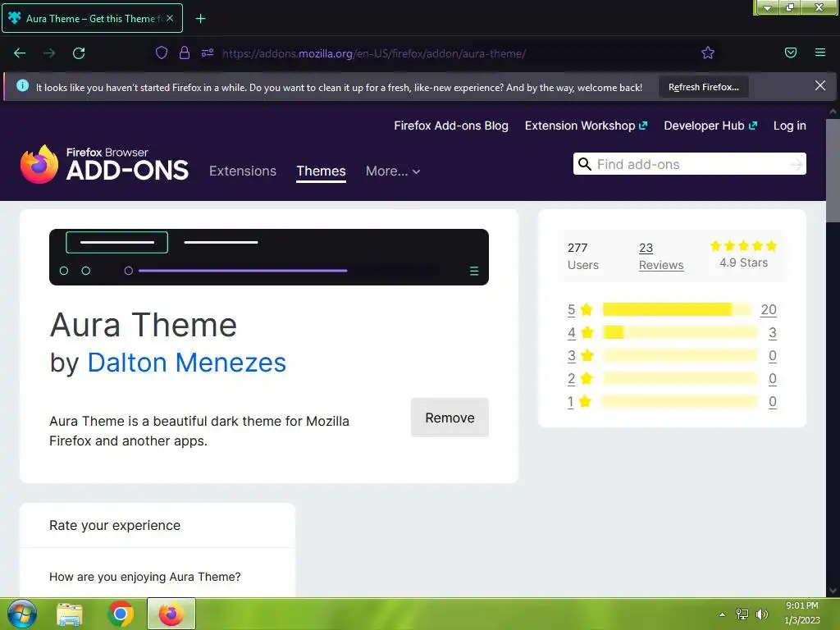This screenshot has height=630, width=840.
Task: Click the 3-star rating progress bar
Action: tap(680, 355)
